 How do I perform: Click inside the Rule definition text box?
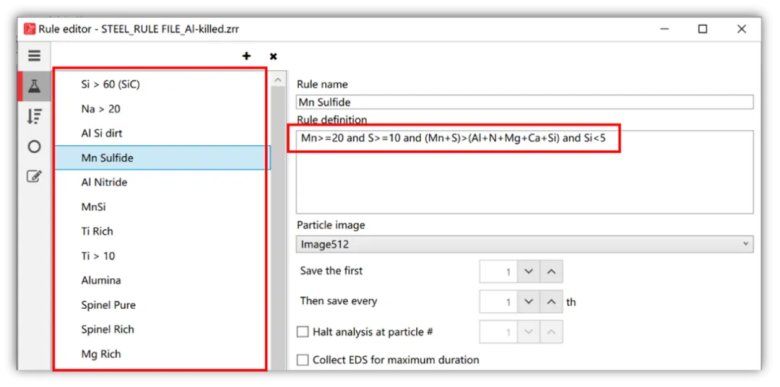point(524,172)
